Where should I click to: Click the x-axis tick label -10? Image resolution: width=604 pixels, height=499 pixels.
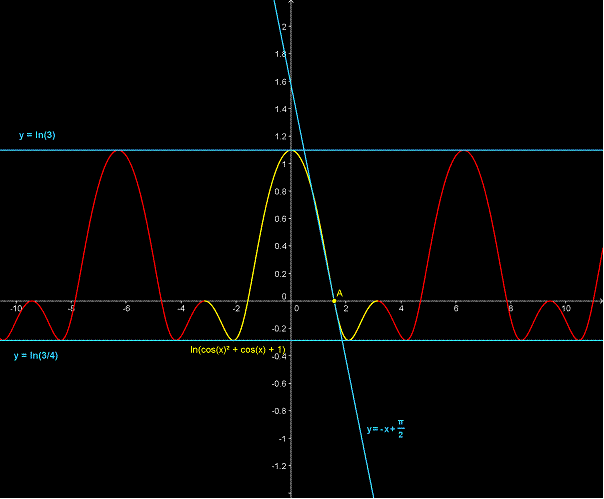pos(15,309)
